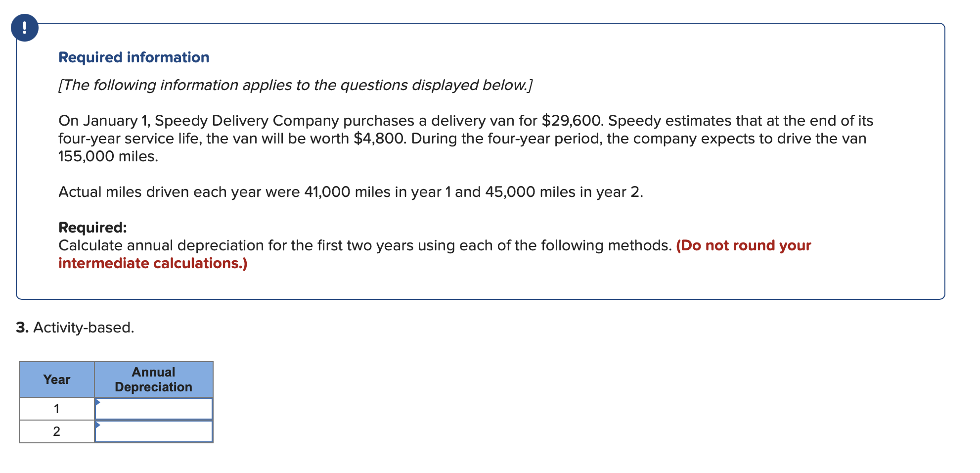Click the blue exclamation alert icon
This screenshot has height=473, width=980.
[x=26, y=28]
